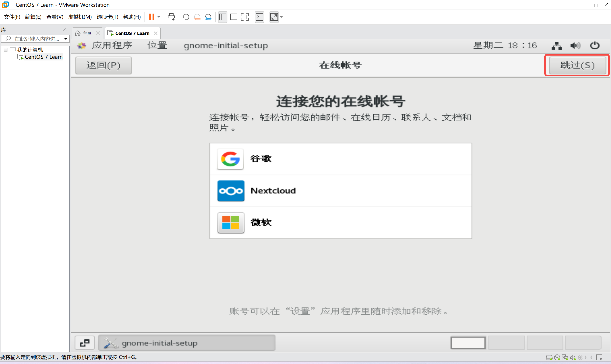The image size is (611, 364).
Task: Close the 主页 tab
Action: pos(98,33)
